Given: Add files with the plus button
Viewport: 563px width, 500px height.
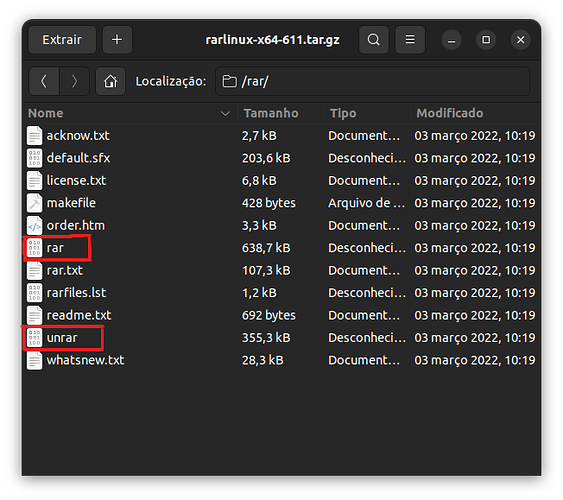Looking at the screenshot, I should (117, 39).
